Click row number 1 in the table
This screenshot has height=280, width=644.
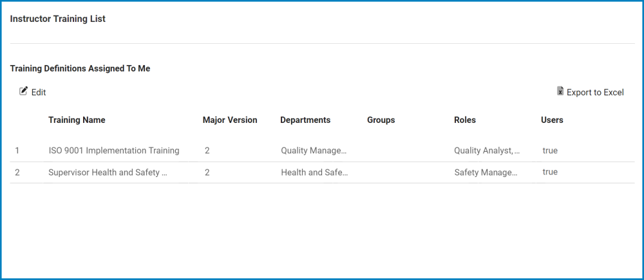17,151
